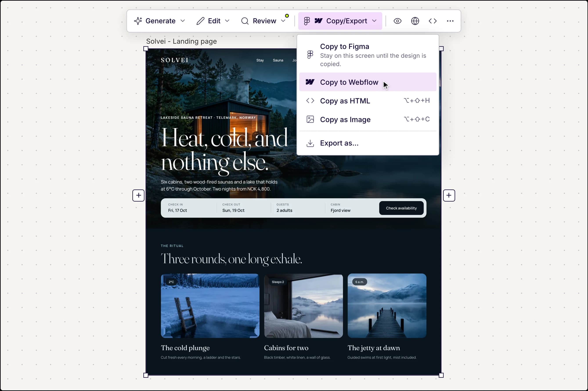
Task: Expand the Review dropdown chevron
Action: (x=283, y=21)
